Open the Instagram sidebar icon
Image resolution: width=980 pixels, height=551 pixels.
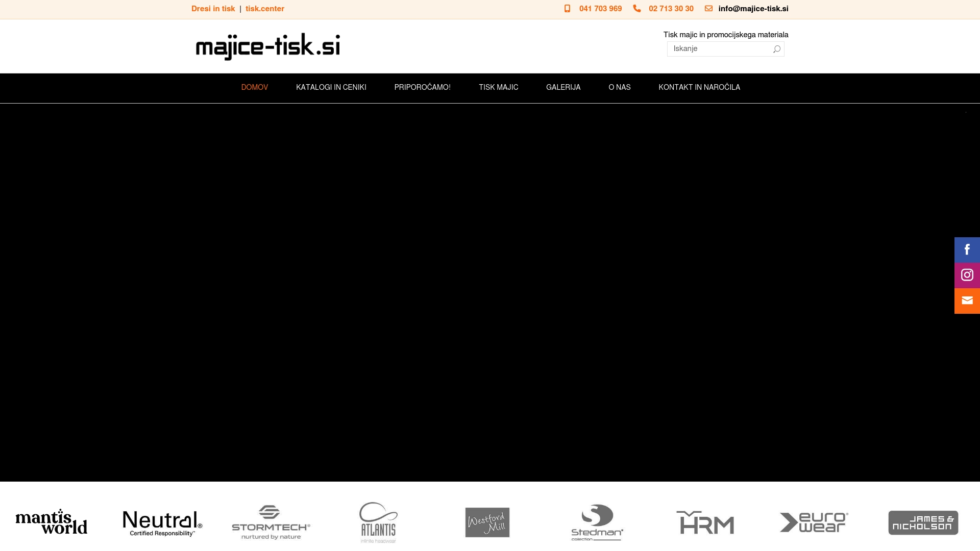click(x=966, y=274)
